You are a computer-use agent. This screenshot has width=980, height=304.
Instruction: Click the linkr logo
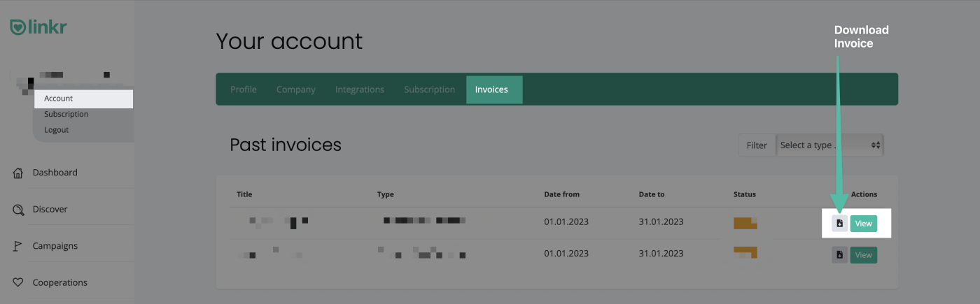[x=38, y=27]
